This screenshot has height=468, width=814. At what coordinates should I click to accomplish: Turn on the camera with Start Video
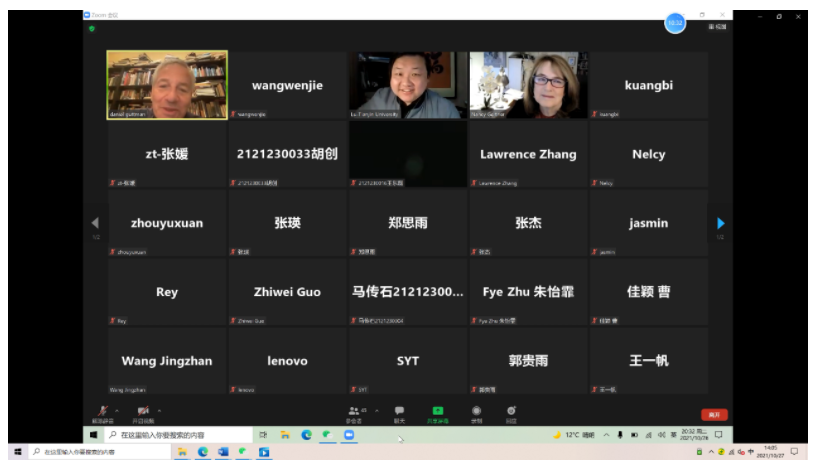142,412
